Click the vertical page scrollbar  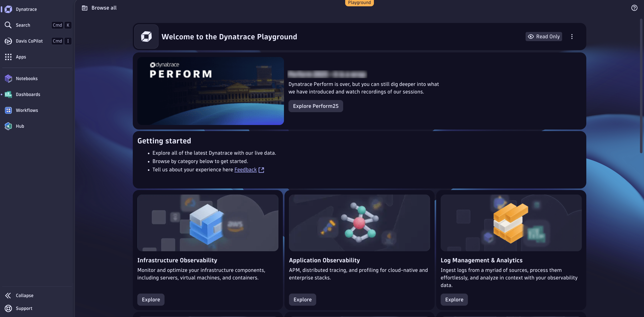click(x=641, y=86)
